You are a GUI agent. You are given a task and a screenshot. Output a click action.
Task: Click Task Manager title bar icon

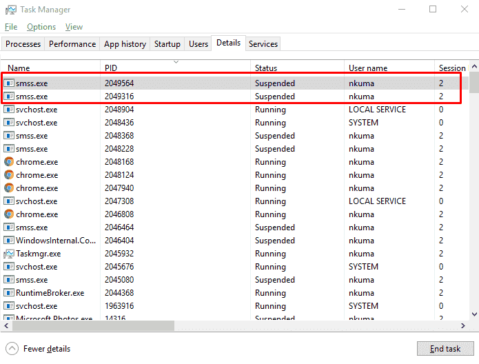(10, 10)
